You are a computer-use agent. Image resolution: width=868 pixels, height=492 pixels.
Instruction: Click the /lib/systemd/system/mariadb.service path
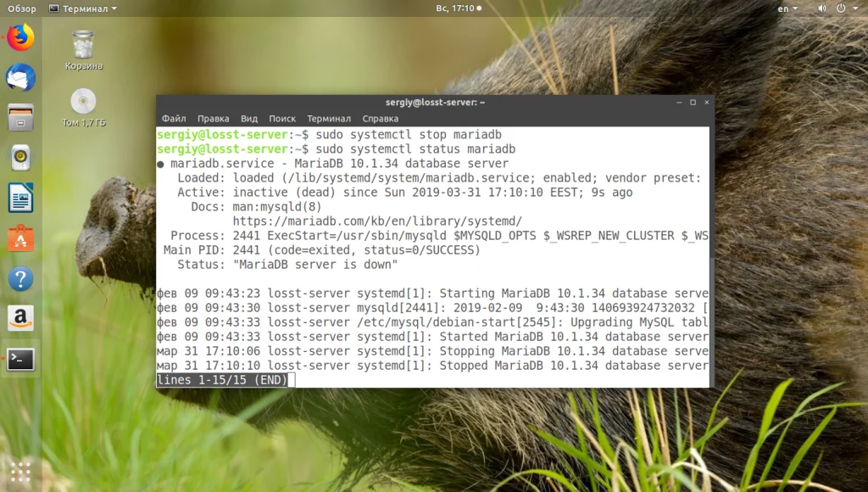(409, 178)
